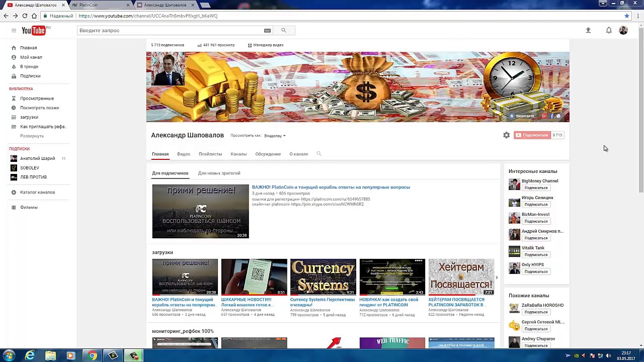Image resolution: width=644 pixels, height=362 pixels.
Task: Subscribe to BigMoney Channel
Action: tap(536, 188)
